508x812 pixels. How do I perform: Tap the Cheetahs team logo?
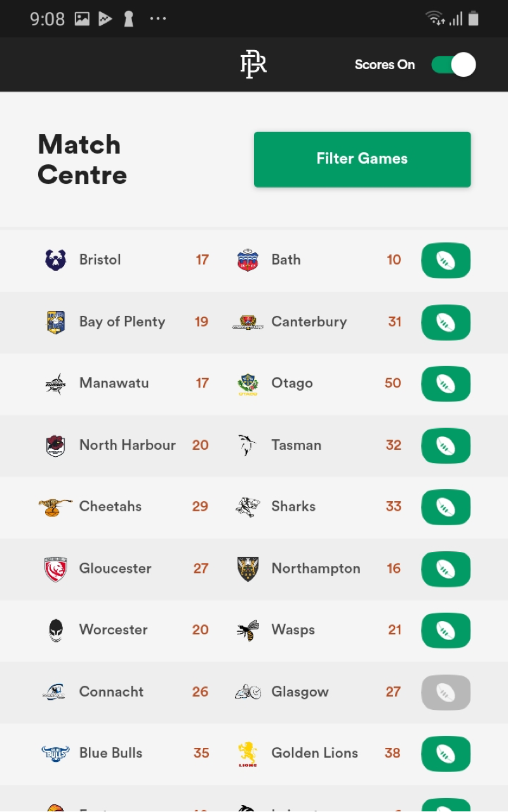[55, 507]
